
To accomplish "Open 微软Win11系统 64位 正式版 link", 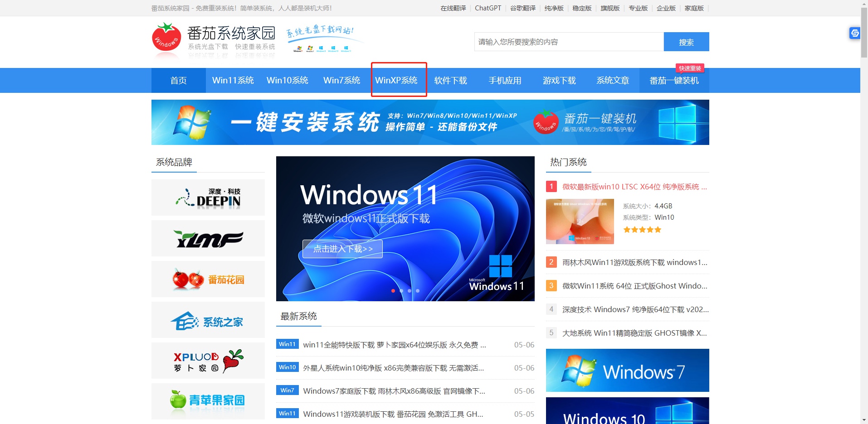I will (634, 286).
